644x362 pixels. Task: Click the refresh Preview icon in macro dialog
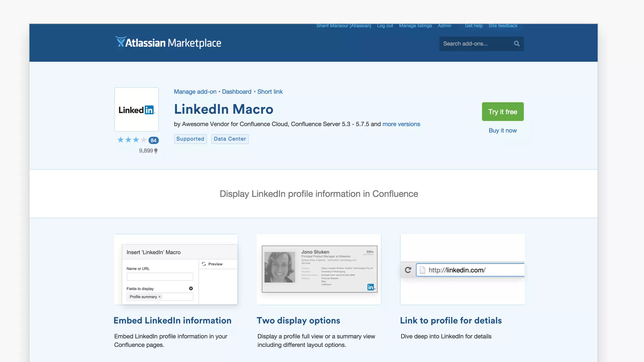click(x=204, y=264)
